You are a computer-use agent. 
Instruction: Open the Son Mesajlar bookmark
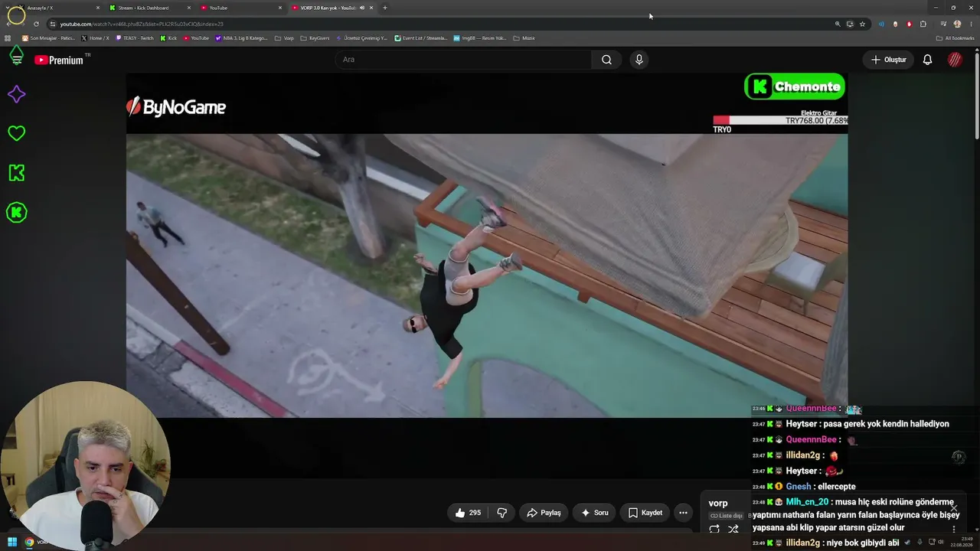(x=48, y=38)
